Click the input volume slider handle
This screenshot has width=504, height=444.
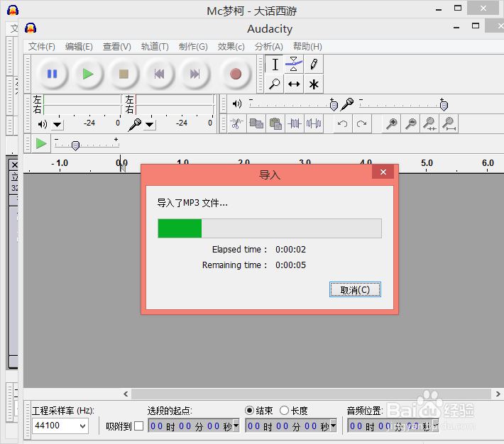click(444, 105)
